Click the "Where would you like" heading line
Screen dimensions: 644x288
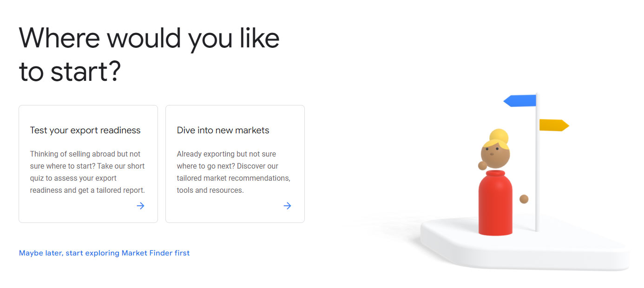(149, 38)
